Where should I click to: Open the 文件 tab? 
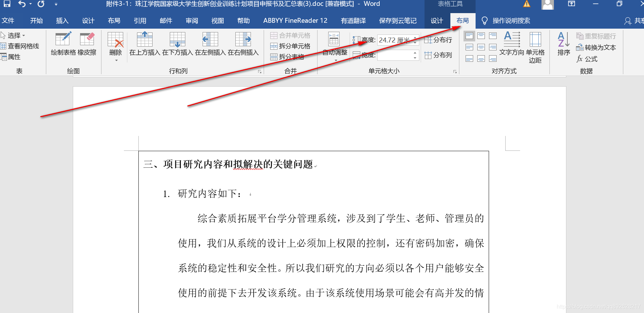[x=8, y=21]
